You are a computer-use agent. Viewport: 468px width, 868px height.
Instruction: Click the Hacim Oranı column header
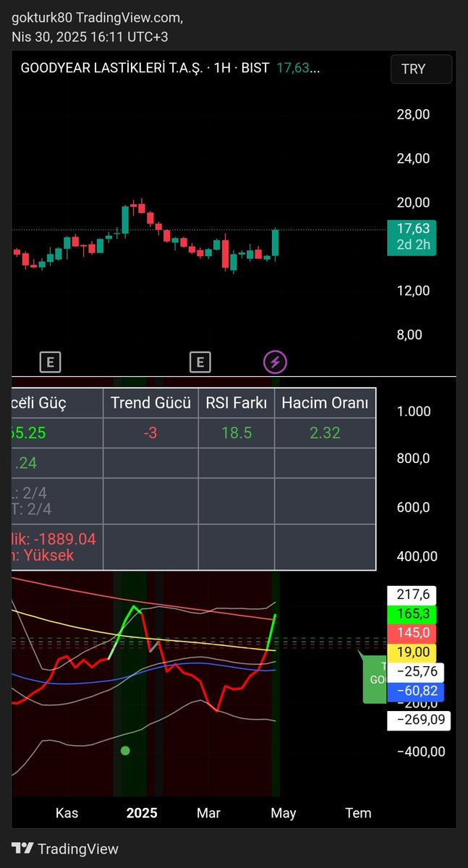325,404
